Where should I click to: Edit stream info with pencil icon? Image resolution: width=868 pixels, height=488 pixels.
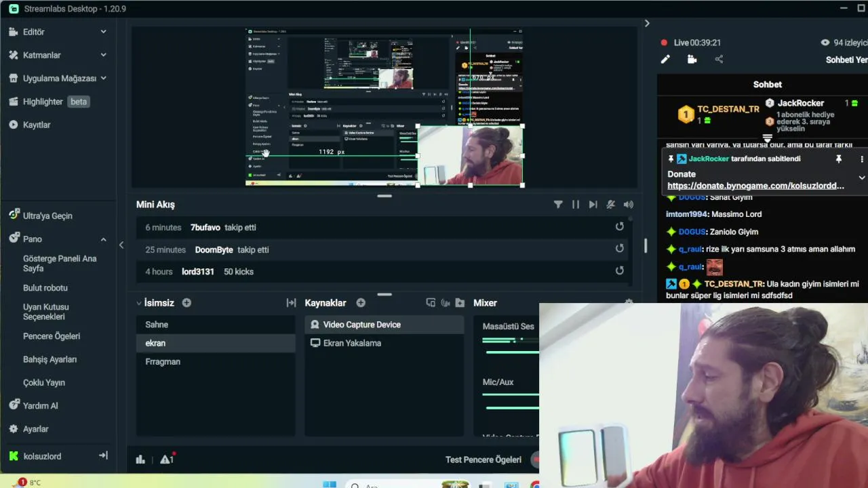click(x=665, y=59)
